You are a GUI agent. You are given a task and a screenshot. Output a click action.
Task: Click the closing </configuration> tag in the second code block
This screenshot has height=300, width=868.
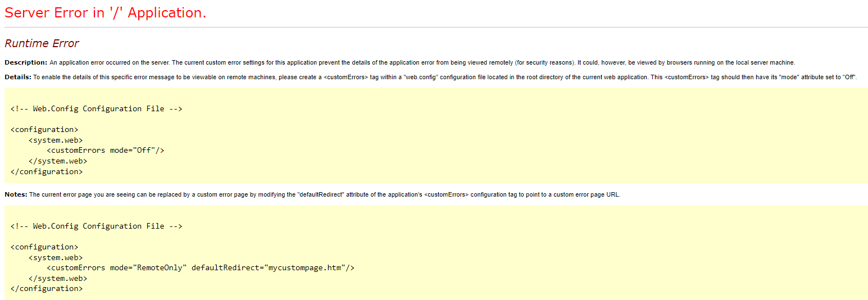(47, 289)
